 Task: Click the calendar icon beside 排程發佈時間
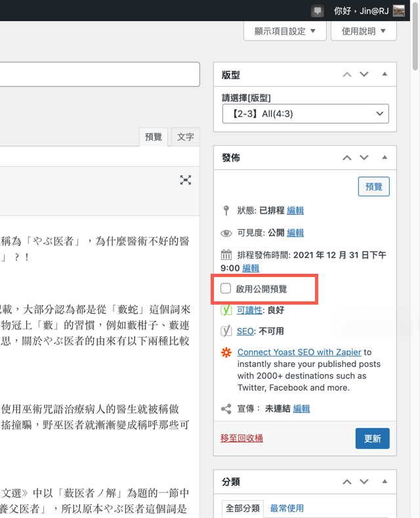click(226, 255)
